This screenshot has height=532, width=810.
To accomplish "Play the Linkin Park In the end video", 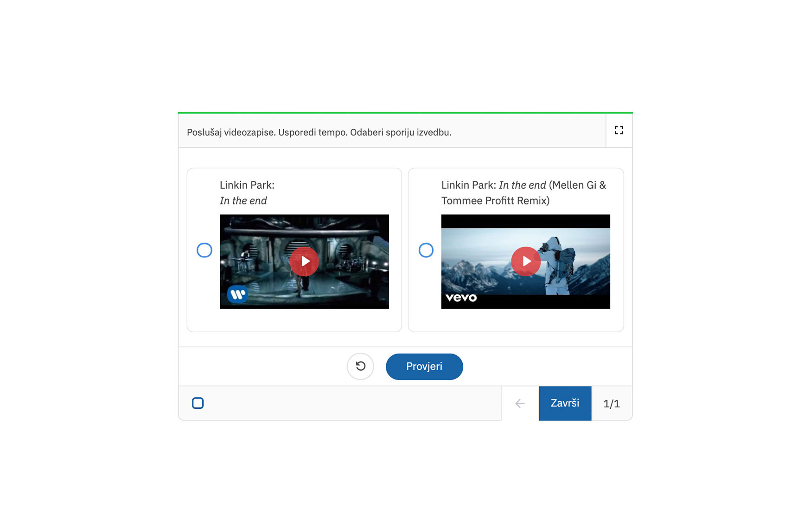I will point(304,261).
